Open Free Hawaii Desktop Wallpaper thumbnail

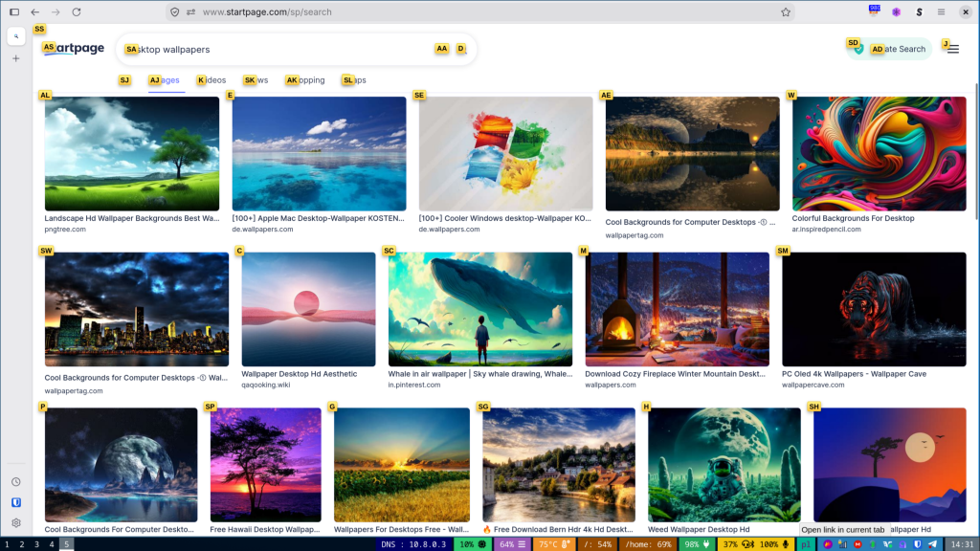coord(266,465)
